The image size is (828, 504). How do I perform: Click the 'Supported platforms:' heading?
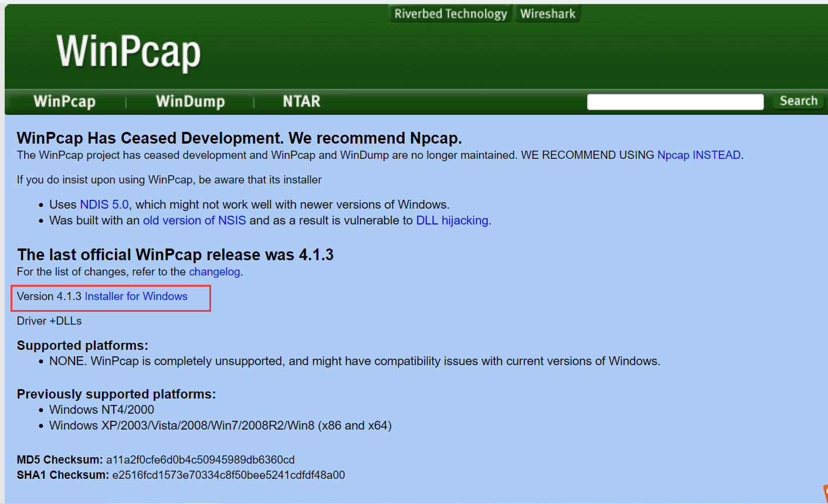(83, 346)
